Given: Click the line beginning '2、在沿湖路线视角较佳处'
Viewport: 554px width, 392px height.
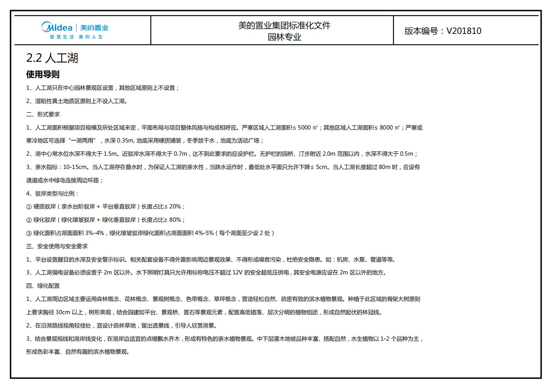Looking at the screenshot, I should [x=122, y=326].
